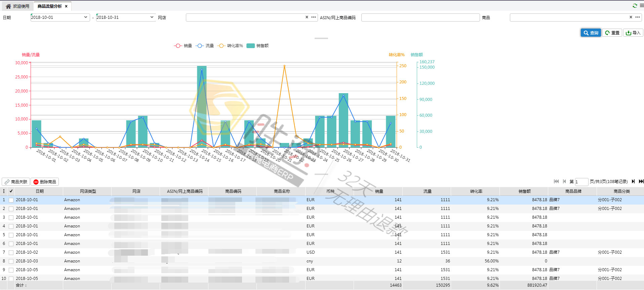Screen dimensions: 644x290
Task: Go to the next page of records
Action: coord(633,181)
